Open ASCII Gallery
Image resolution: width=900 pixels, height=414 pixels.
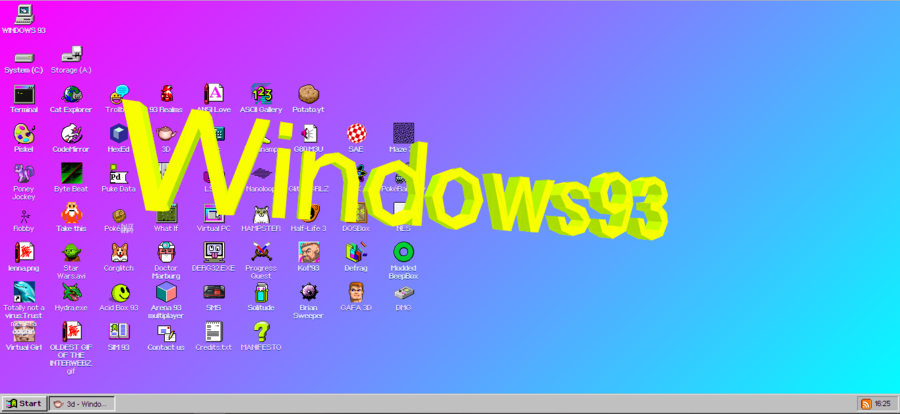click(261, 93)
